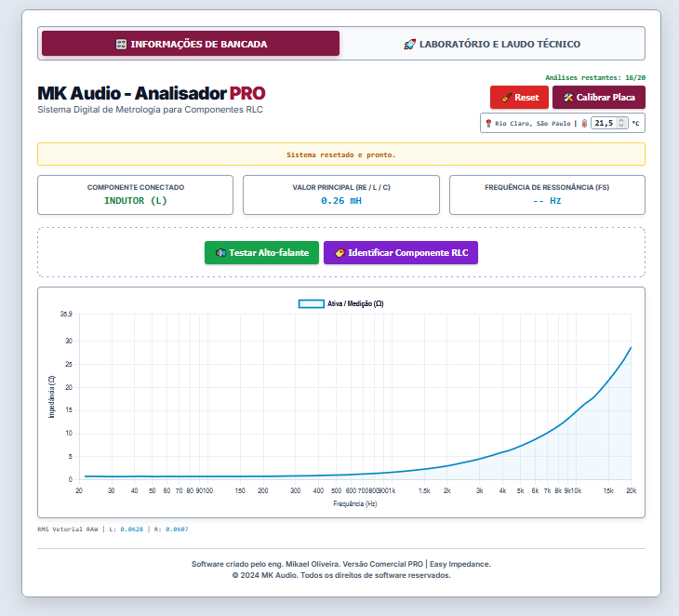This screenshot has width=679, height=616.
Task: Toggle the Ativa / Medição legend swatch
Action: coord(312,303)
